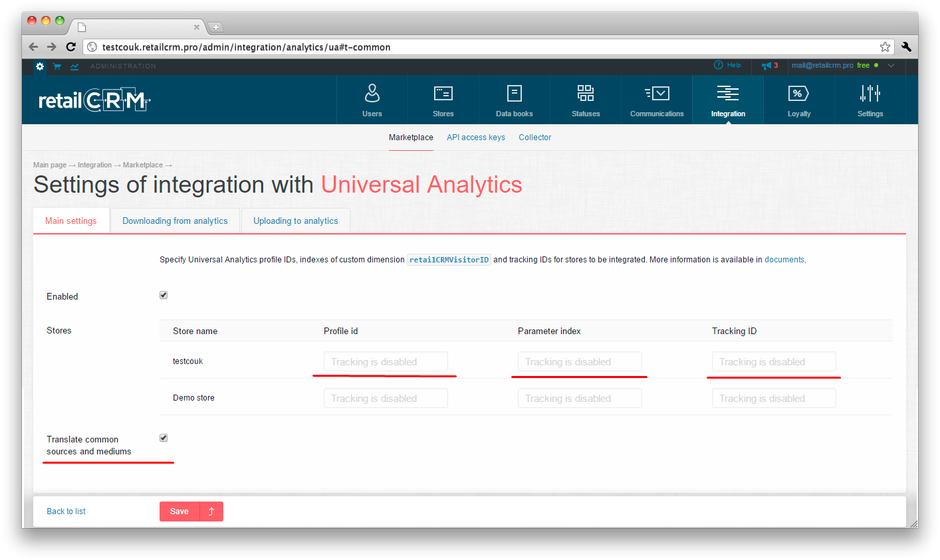Click the browser back arrow
This screenshot has width=940, height=560.
point(33,47)
